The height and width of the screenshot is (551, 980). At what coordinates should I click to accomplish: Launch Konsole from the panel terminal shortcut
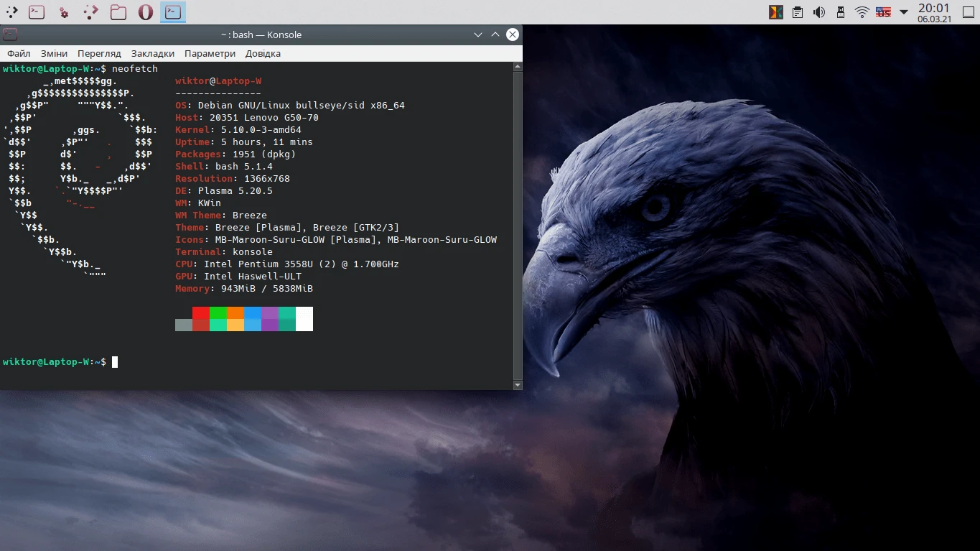pyautogui.click(x=36, y=11)
